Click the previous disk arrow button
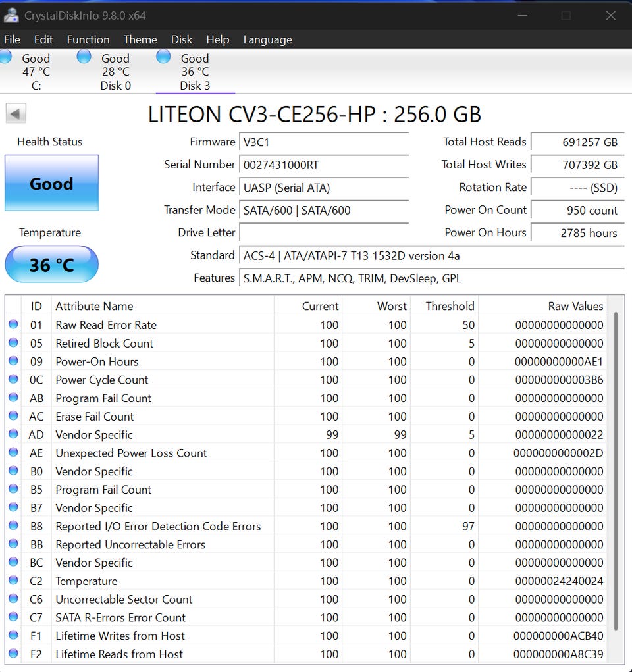This screenshot has height=672, width=632. click(16, 114)
